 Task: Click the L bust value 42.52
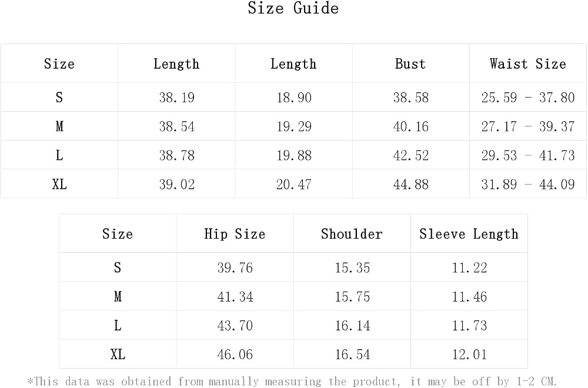[410, 155]
